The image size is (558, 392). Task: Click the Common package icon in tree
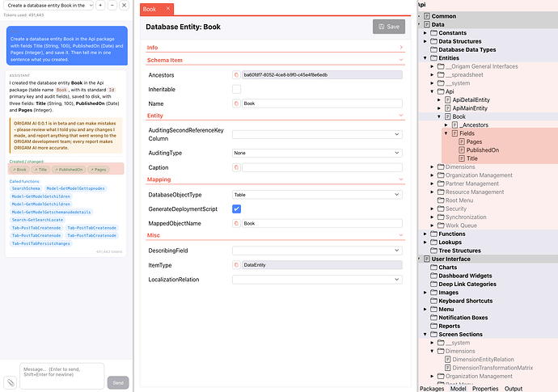click(x=427, y=16)
